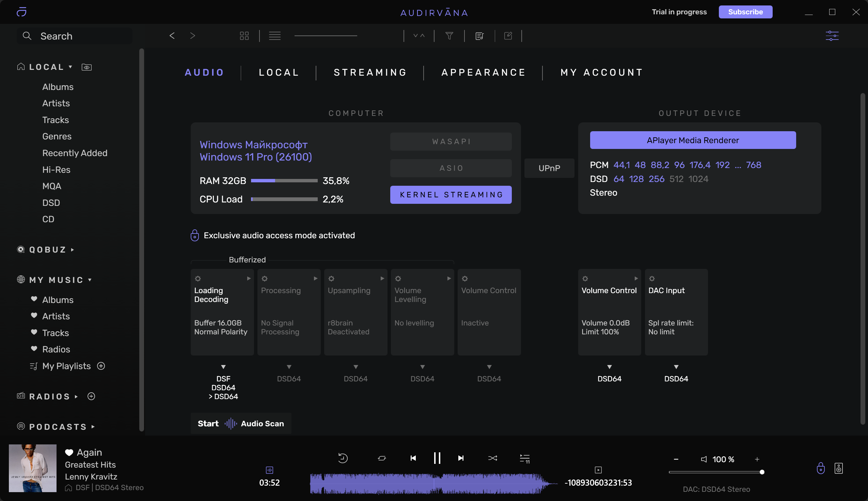
Task: Switch to the APPEARANCE tab
Action: coord(483,72)
